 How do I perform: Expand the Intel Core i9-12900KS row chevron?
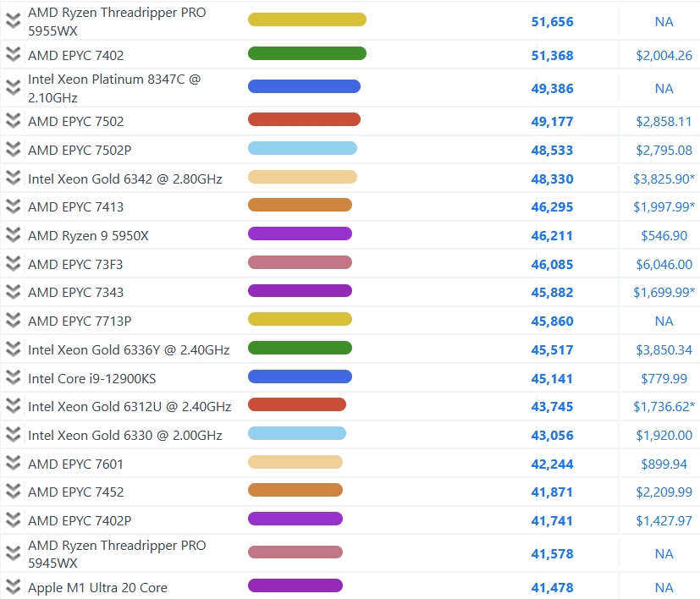13,378
